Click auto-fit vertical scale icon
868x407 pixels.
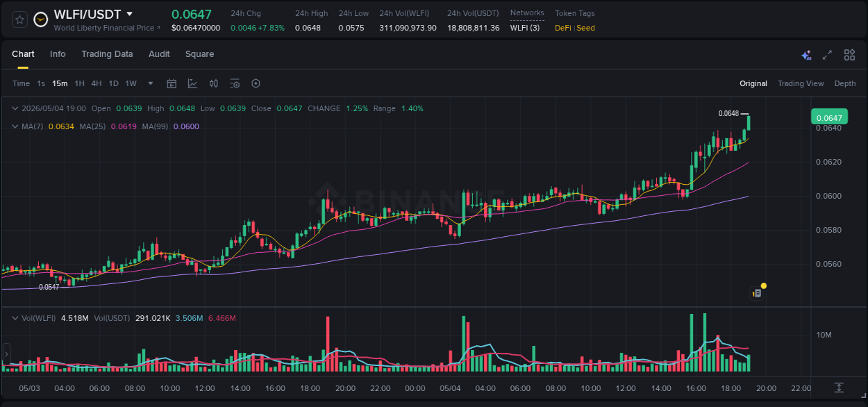(839, 387)
